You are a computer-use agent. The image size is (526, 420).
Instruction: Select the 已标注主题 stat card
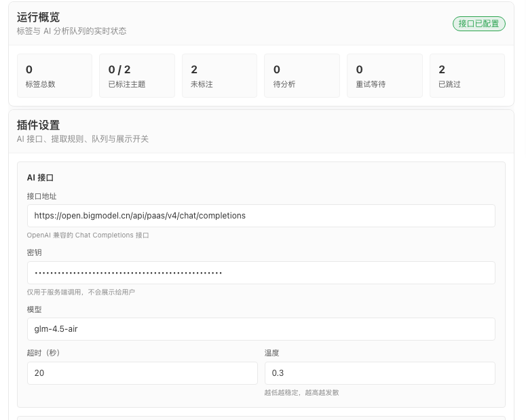coord(137,76)
